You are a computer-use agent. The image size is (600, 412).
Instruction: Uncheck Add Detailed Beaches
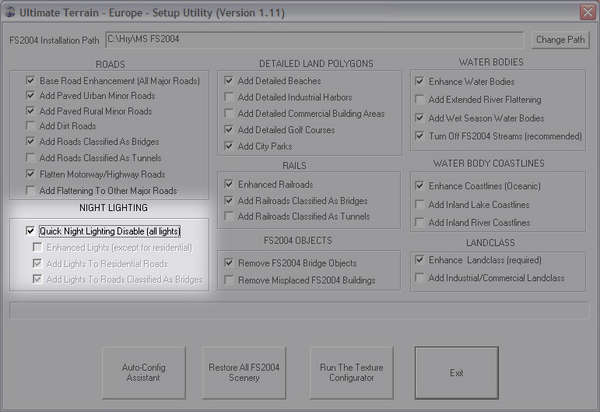pos(229,81)
